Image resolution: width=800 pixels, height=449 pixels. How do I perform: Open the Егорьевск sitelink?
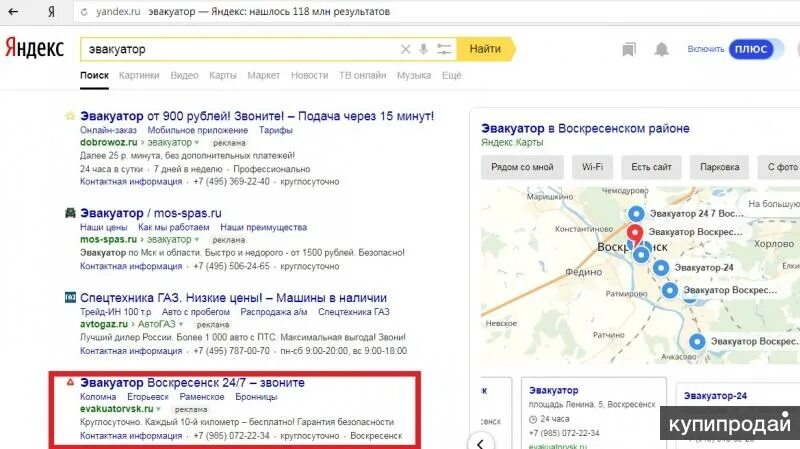click(148, 397)
